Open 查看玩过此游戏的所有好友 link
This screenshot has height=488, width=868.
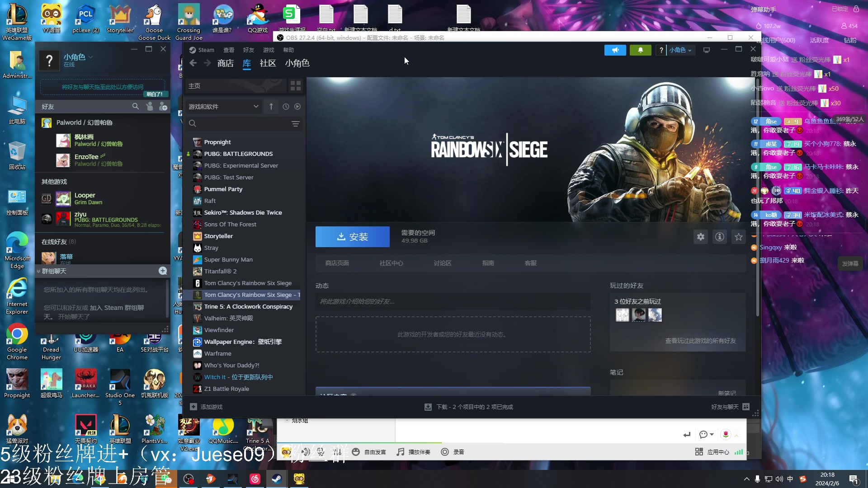tap(700, 341)
